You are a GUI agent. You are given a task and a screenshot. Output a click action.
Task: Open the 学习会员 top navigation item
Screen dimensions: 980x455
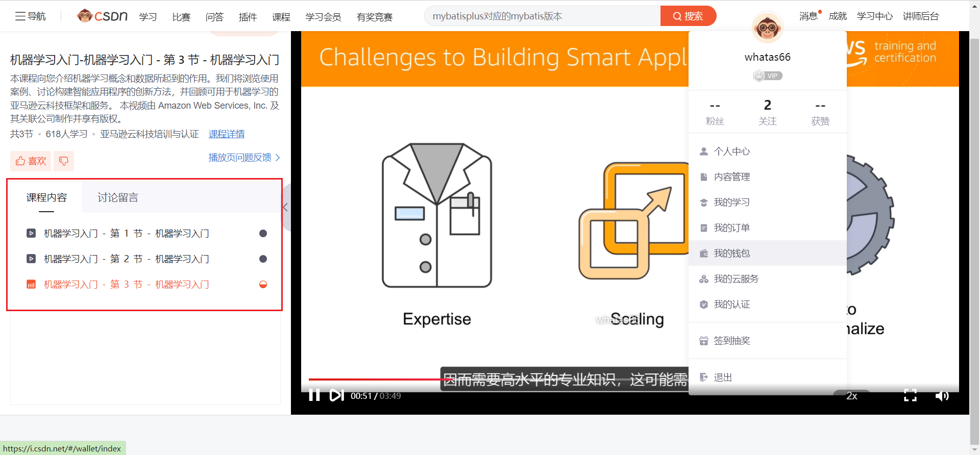click(x=323, y=17)
